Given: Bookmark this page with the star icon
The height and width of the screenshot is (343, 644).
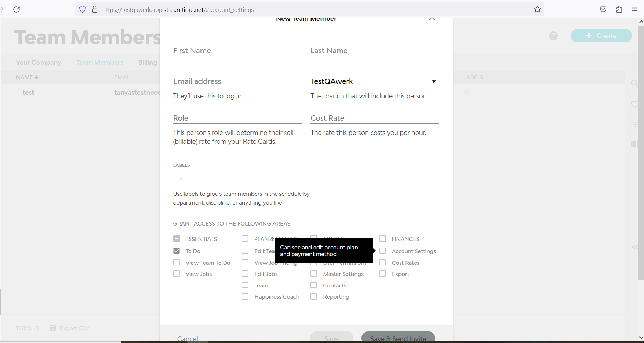Looking at the screenshot, I should coord(537,9).
